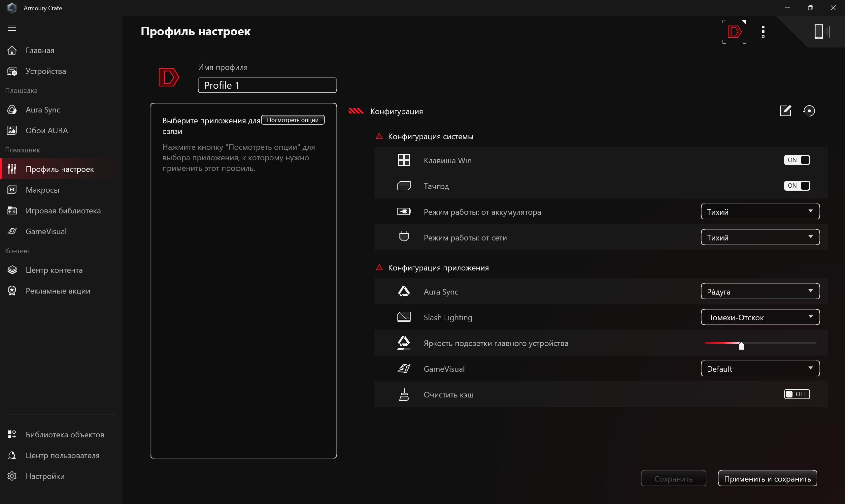This screenshot has height=504, width=845.
Task: Click the profile avatar icon beside the name
Action: [x=169, y=77]
